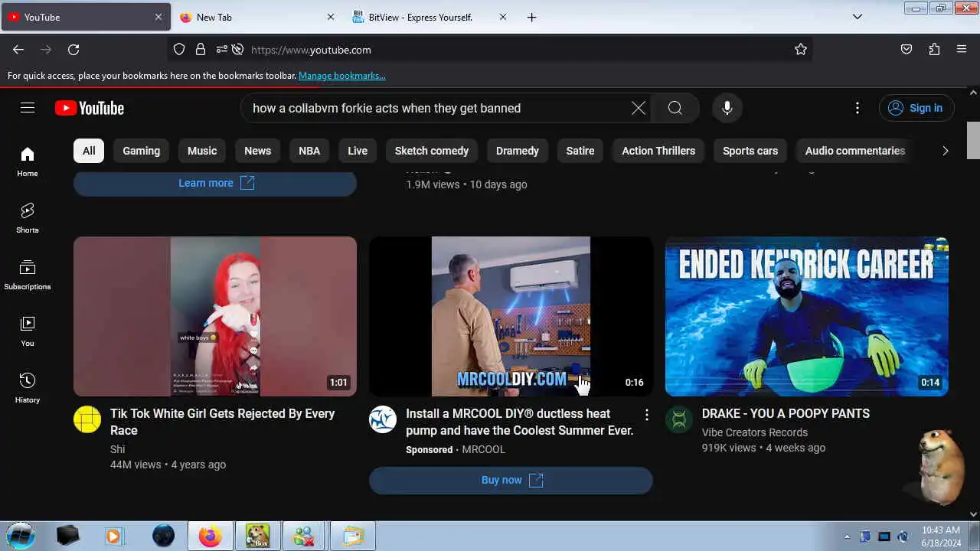Image resolution: width=980 pixels, height=551 pixels.
Task: Select the All filter chip
Action: pyautogui.click(x=89, y=151)
